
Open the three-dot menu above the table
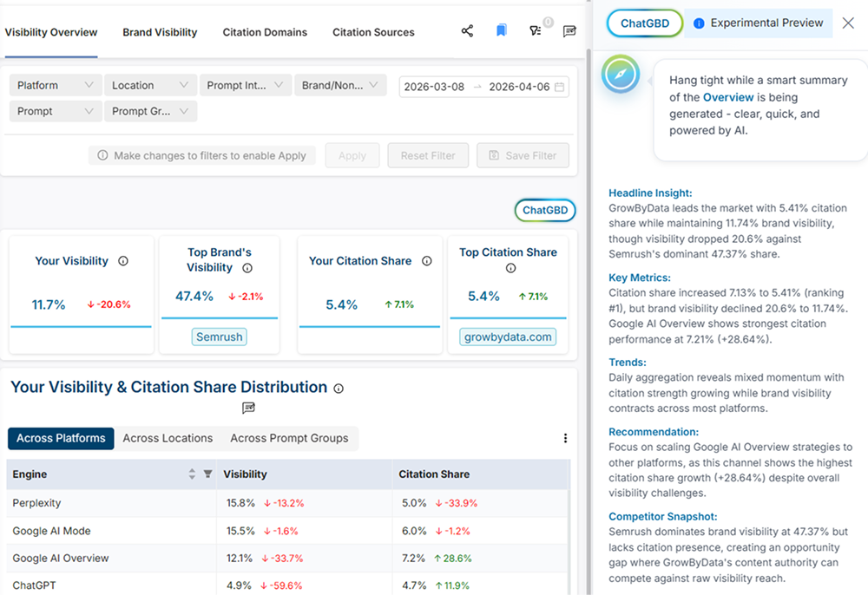[565, 438]
